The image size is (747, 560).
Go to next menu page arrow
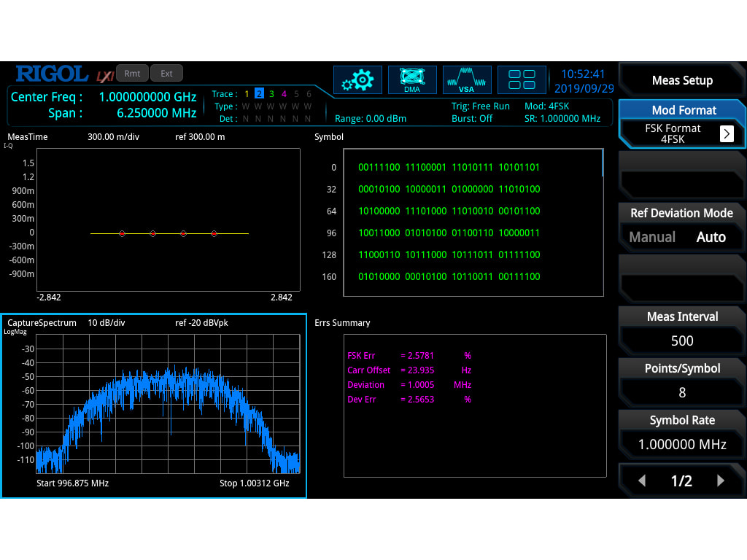click(x=721, y=481)
